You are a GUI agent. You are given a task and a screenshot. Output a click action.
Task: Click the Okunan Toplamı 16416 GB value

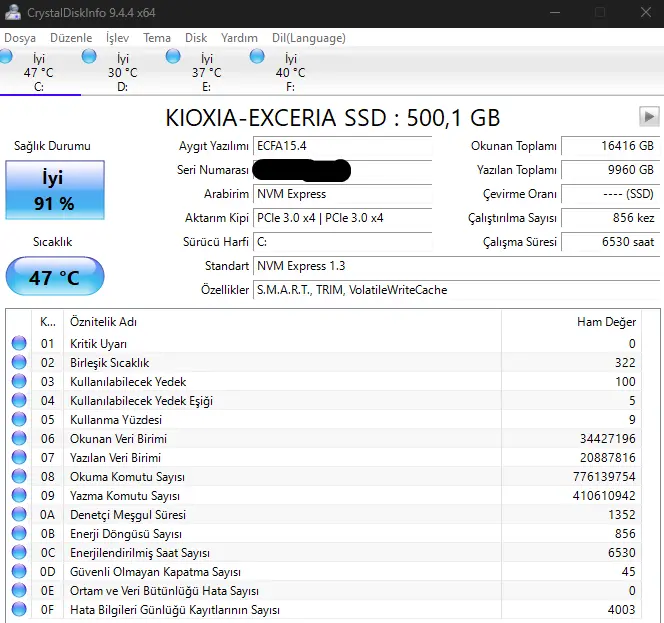(x=610, y=146)
